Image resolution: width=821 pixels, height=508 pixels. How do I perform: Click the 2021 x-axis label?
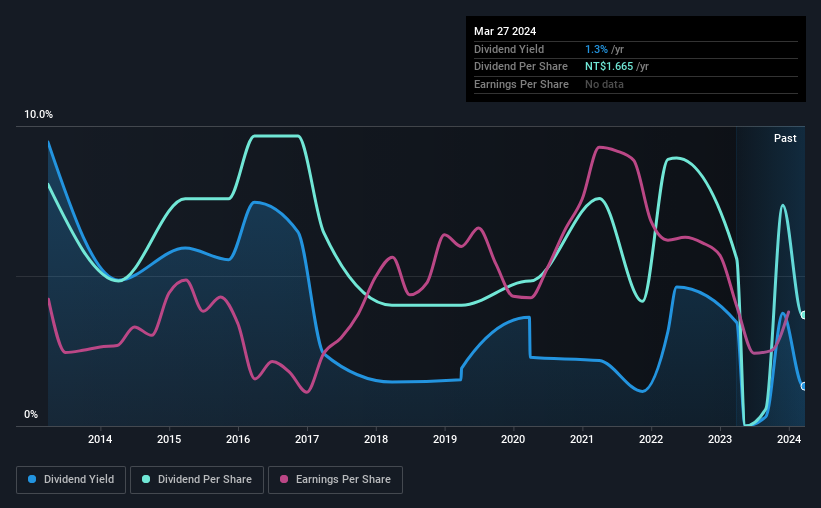582,439
